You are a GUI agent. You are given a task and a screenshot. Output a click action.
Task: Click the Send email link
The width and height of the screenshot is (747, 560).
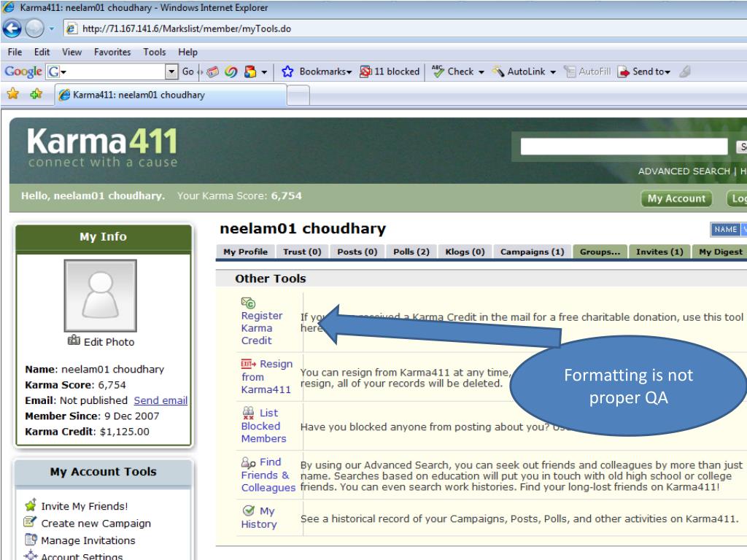160,400
